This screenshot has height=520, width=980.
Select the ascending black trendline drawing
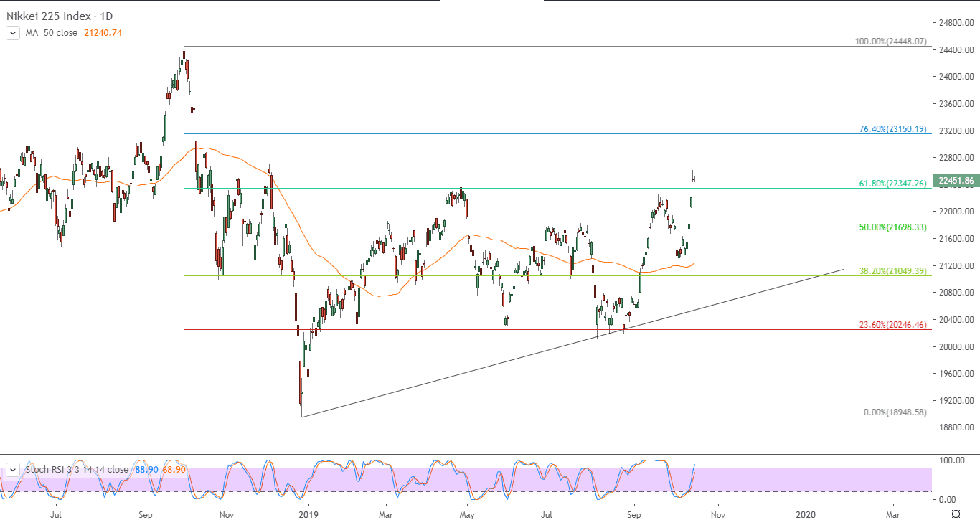573,343
